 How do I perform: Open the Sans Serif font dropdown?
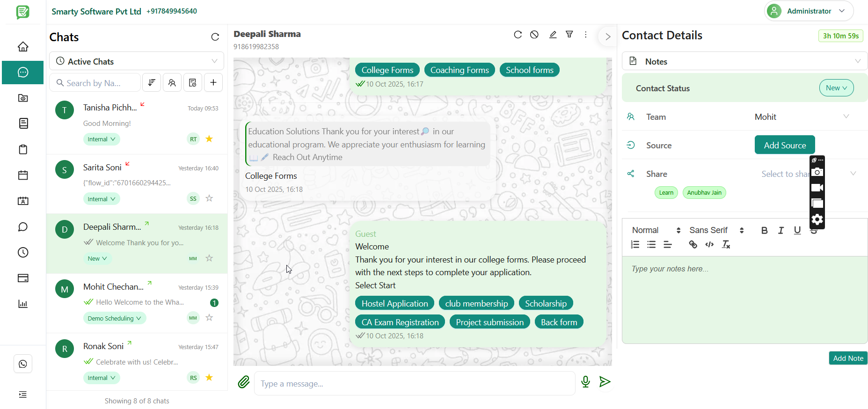tap(716, 230)
